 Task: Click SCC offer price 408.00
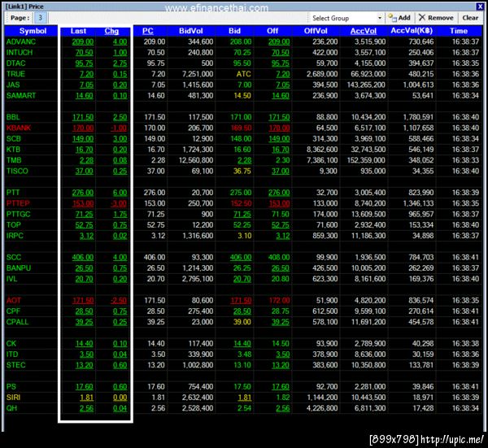point(279,258)
